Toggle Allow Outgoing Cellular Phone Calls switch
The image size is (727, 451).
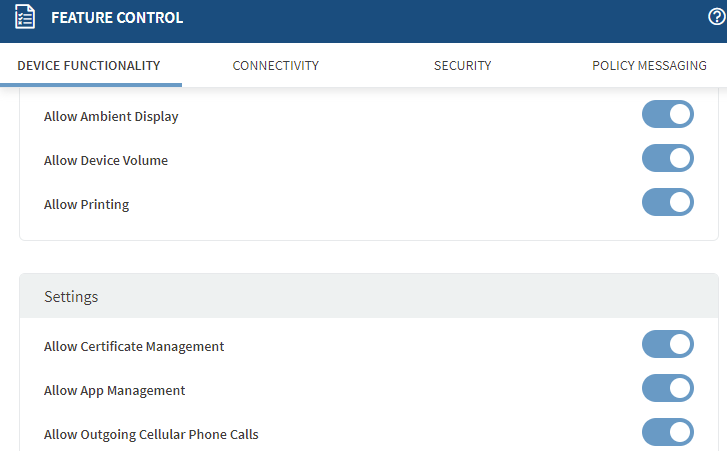tap(667, 433)
